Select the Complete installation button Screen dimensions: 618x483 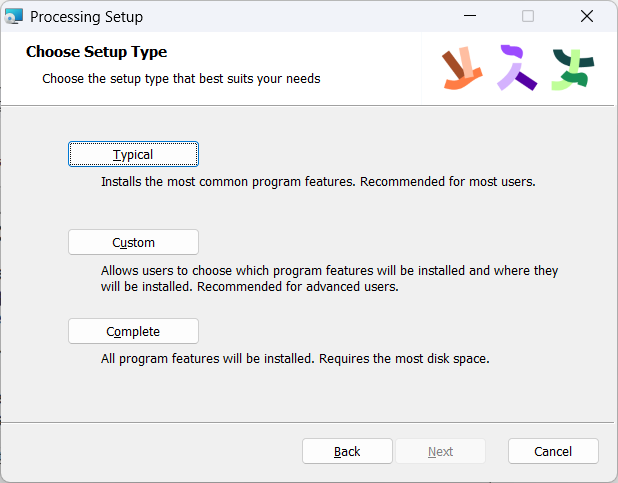133,331
